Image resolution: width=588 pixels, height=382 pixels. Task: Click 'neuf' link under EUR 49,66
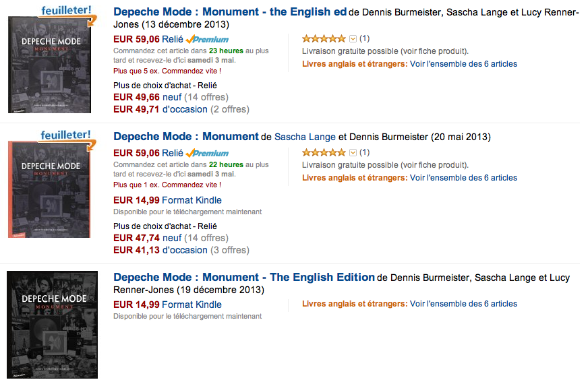[x=172, y=98]
